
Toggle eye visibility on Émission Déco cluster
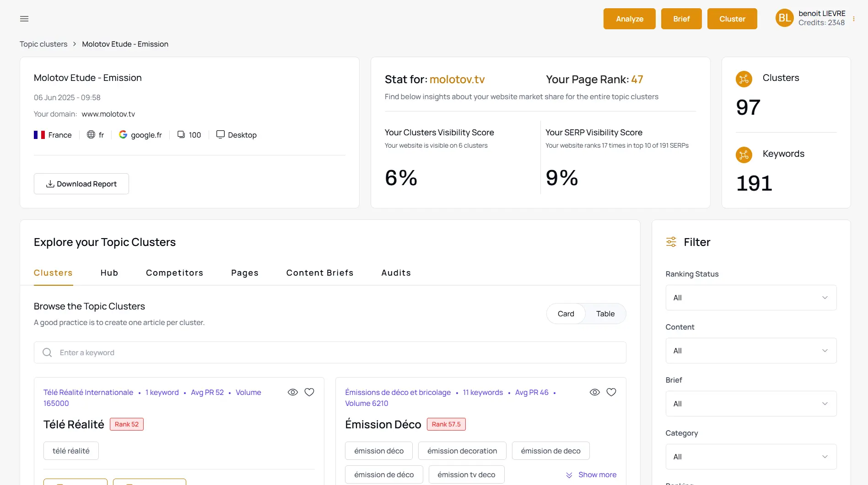click(594, 392)
